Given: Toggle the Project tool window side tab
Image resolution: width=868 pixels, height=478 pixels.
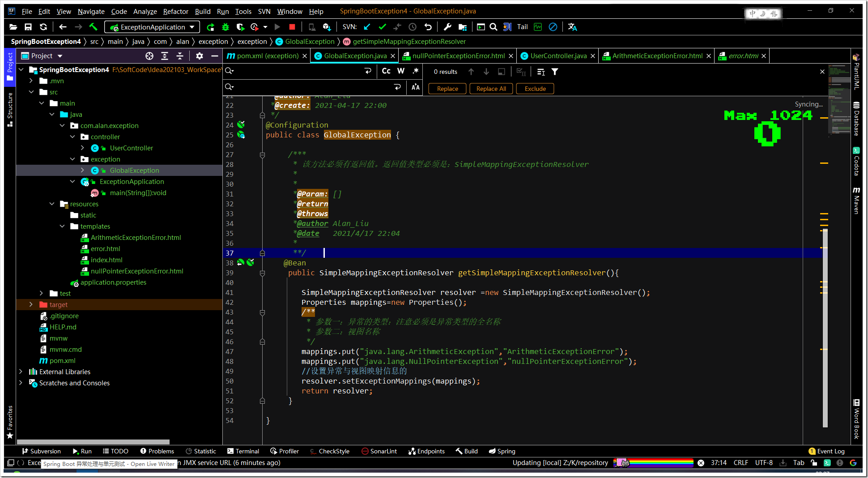Looking at the screenshot, I should (x=10, y=67).
